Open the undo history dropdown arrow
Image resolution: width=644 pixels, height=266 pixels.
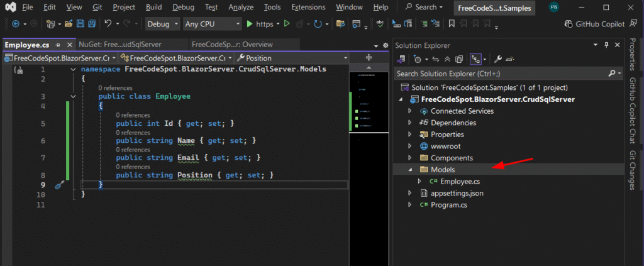coord(117,25)
